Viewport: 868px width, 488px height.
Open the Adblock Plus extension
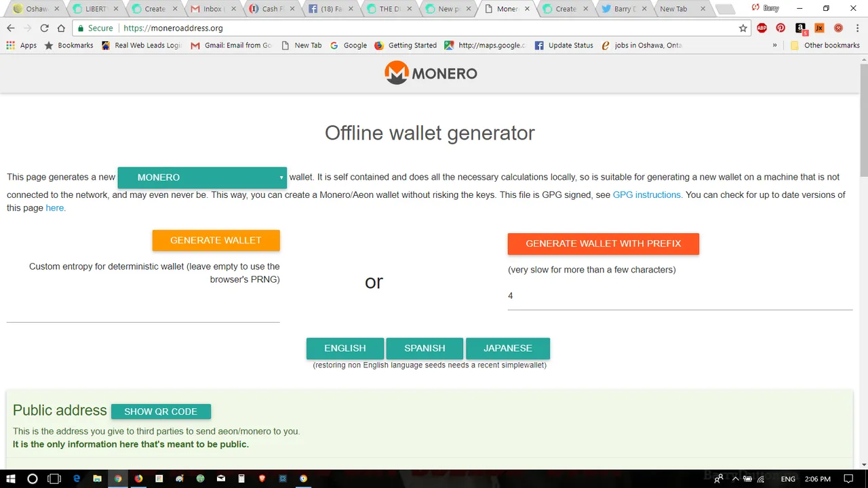pyautogui.click(x=762, y=28)
